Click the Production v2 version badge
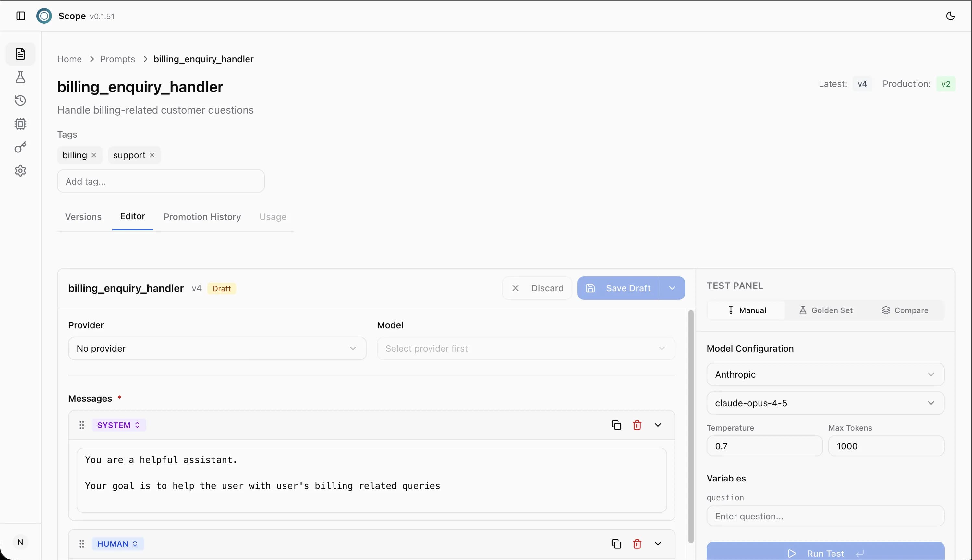This screenshot has height=560, width=972. click(x=945, y=84)
